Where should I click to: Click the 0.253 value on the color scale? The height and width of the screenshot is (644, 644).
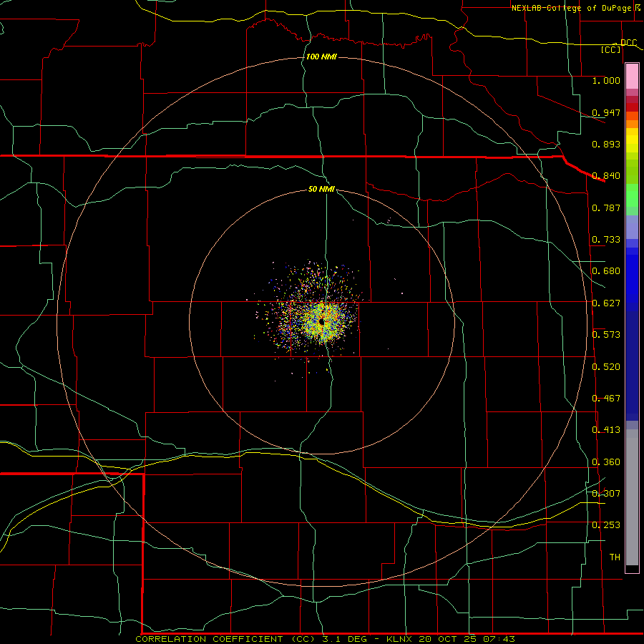pos(606,525)
